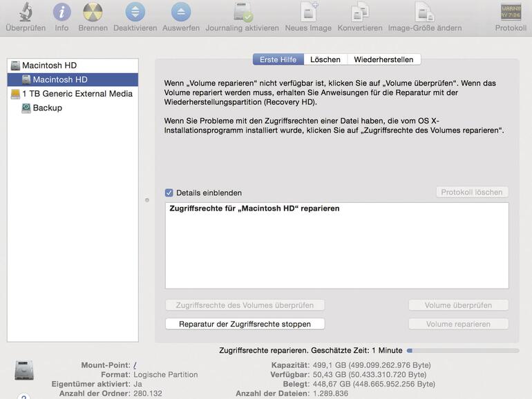The height and width of the screenshot is (399, 532).
Task: Click Zugriffsrechte des Volumes überprüfen button
Action: coord(245,305)
